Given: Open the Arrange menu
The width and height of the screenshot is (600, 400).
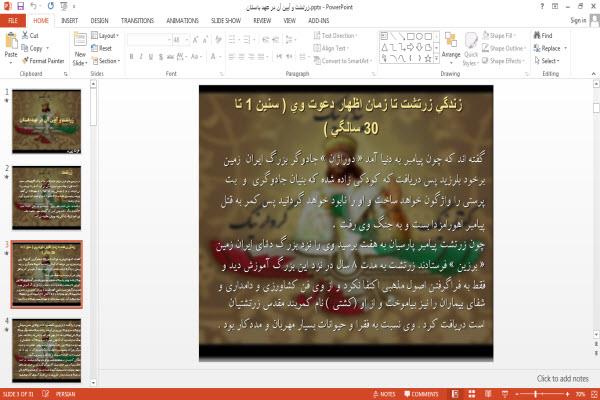Looking at the screenshot, I should pos(451,49).
